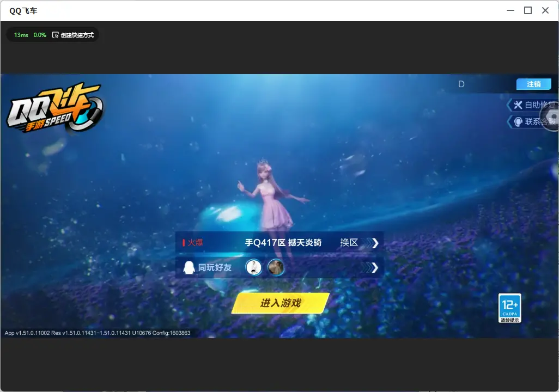Click the QQ penguin icon

189,267
